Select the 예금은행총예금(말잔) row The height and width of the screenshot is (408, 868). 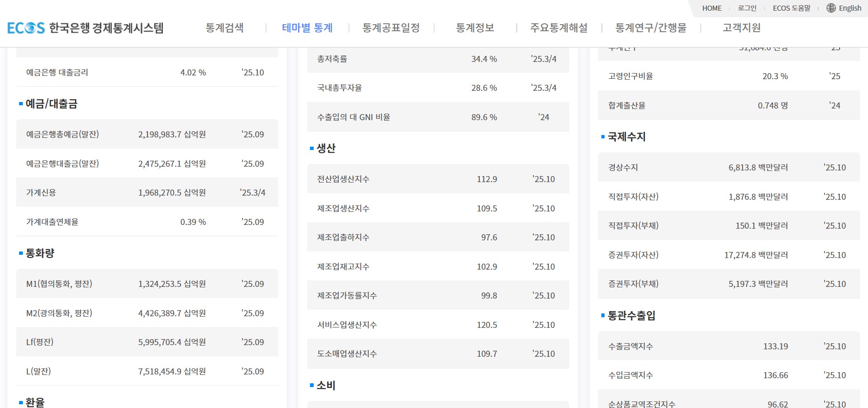pyautogui.click(x=147, y=134)
